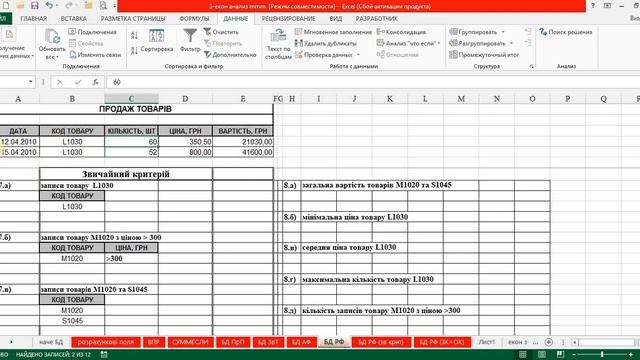Open Дополнительно advanced filter
This screenshot has width=640, height=360.
click(x=230, y=55)
